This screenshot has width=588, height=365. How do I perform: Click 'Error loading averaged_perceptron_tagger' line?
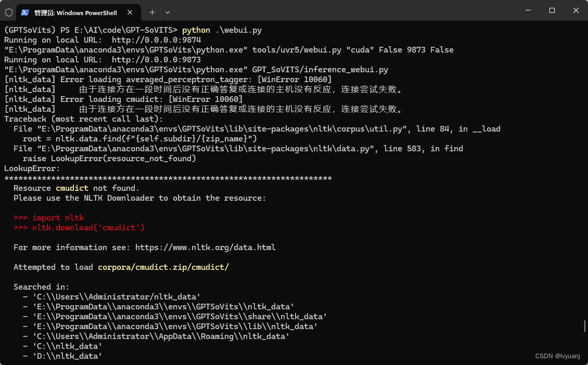[x=168, y=80]
